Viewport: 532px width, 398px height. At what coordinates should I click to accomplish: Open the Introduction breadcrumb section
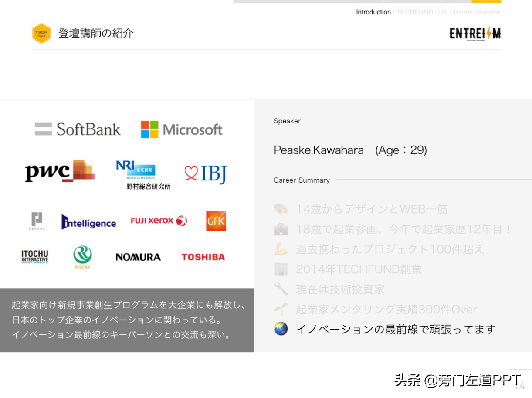[x=373, y=12]
